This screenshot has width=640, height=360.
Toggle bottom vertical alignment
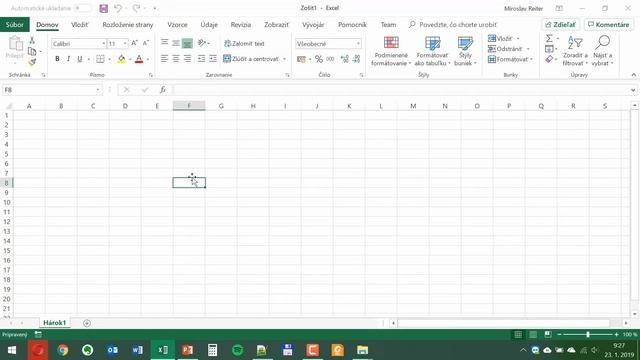(x=187, y=43)
